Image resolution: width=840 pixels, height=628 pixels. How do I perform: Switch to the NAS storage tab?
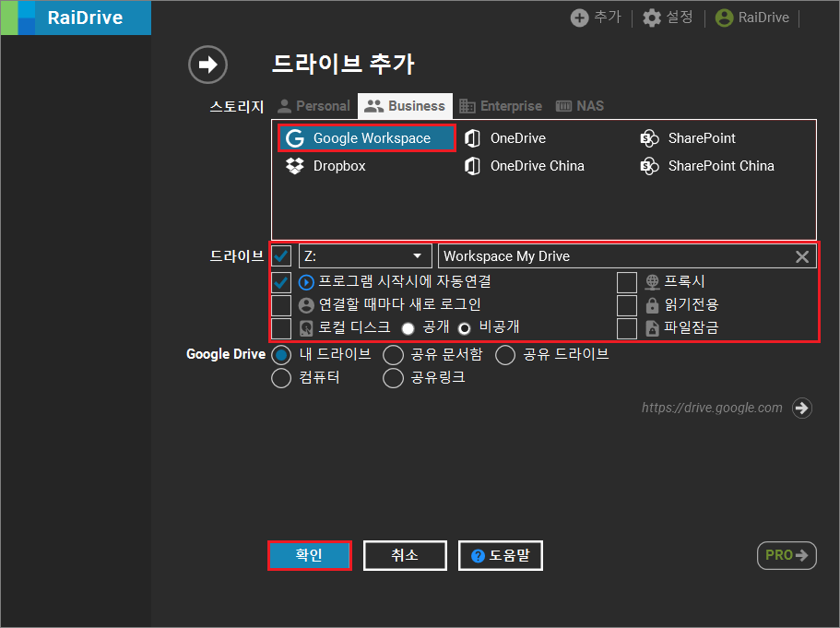tap(580, 106)
